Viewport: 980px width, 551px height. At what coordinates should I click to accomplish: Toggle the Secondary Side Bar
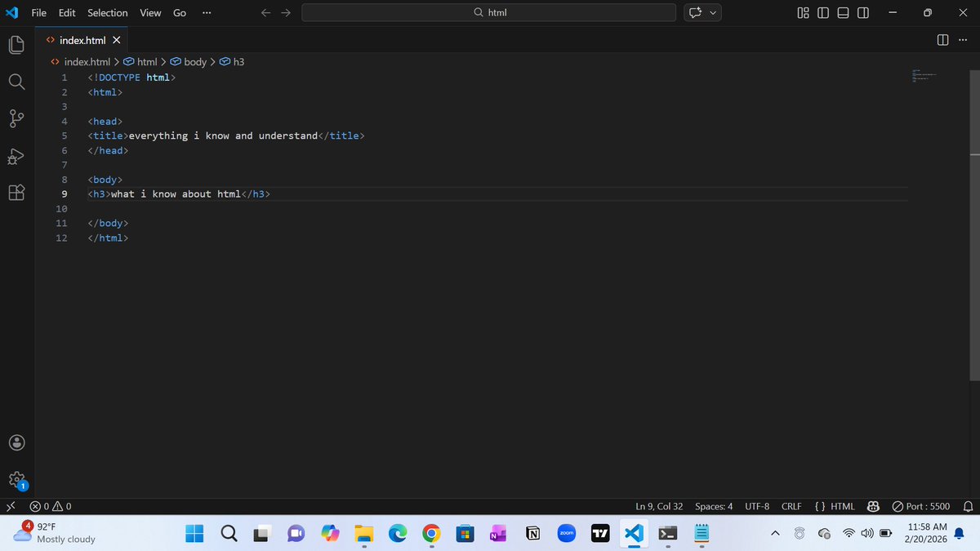(x=863, y=13)
